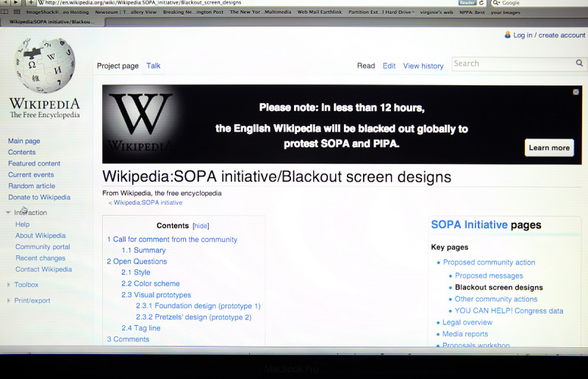Click the Safari Reader button
The height and width of the screenshot is (379, 588).
(x=467, y=3)
